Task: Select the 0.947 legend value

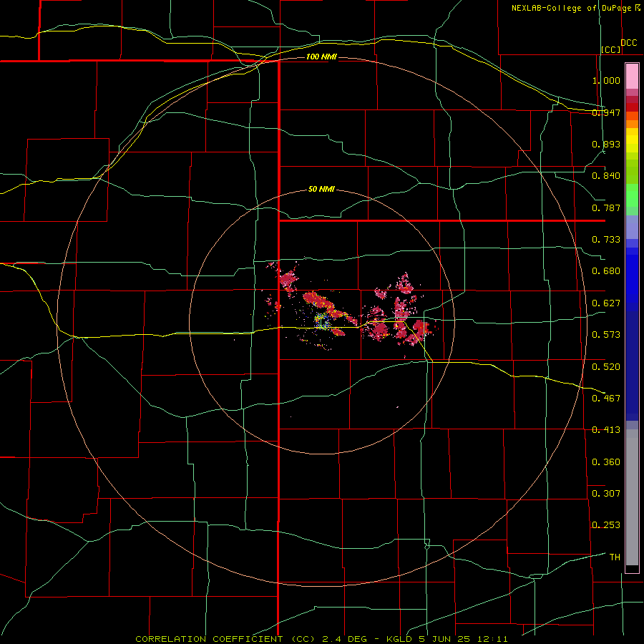Action: point(606,112)
